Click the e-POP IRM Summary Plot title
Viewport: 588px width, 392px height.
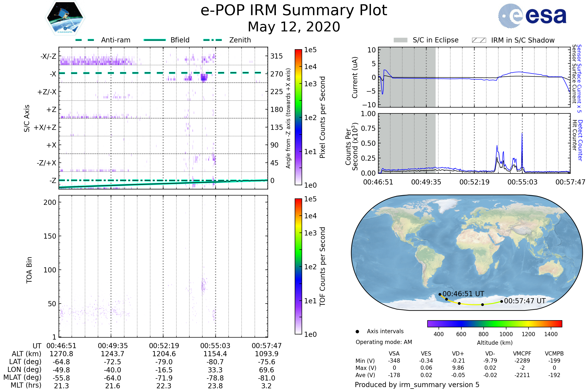click(294, 11)
